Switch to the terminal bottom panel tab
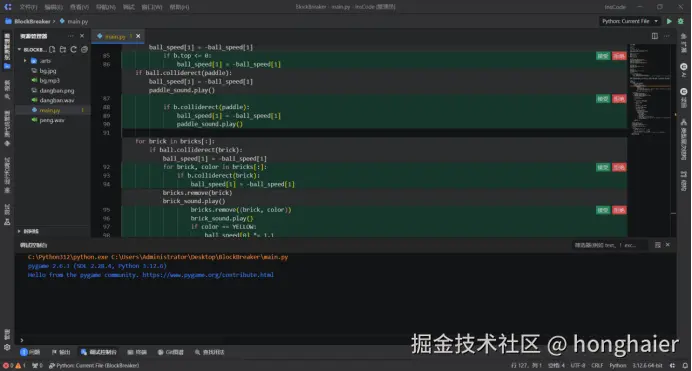 point(137,352)
